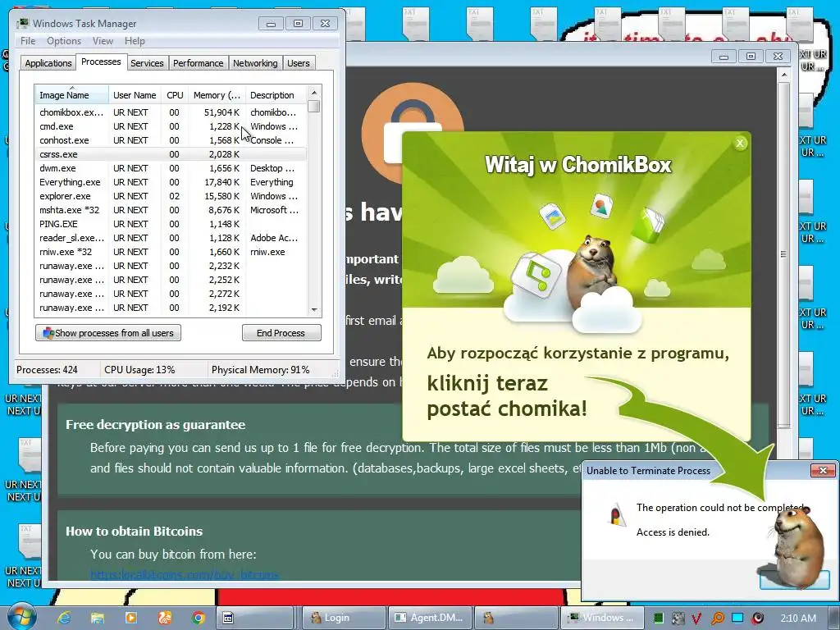Viewport: 840px width, 630px height.
Task: Sort processes by CPU column
Action: [175, 95]
